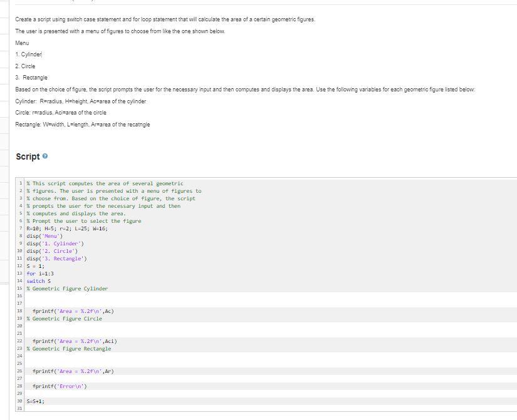Click the S=S+1 statement on line 30

34,401
